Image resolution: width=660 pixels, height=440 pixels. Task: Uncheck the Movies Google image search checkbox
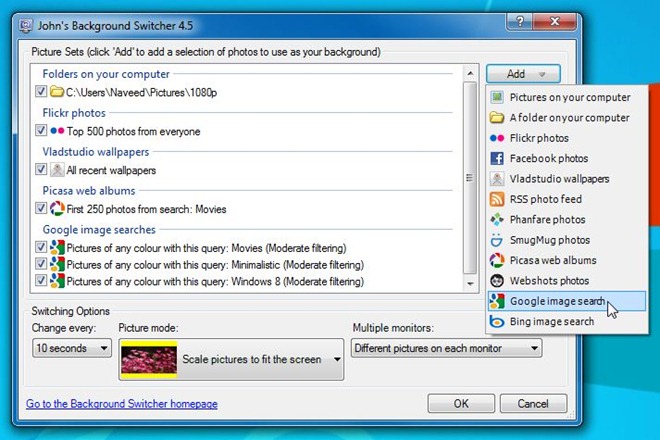[x=41, y=247]
